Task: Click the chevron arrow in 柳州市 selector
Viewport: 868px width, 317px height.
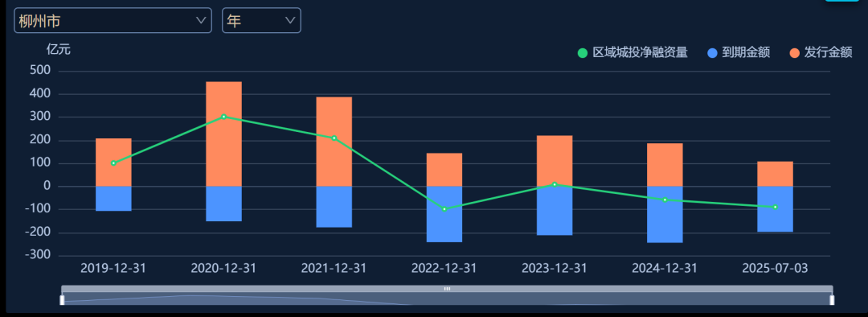Action: tap(201, 20)
